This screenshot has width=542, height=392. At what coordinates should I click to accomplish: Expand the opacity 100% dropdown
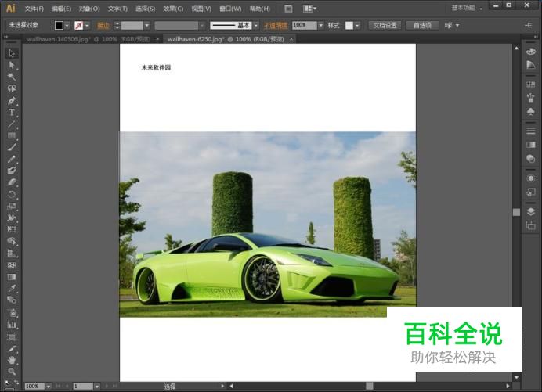click(x=322, y=25)
